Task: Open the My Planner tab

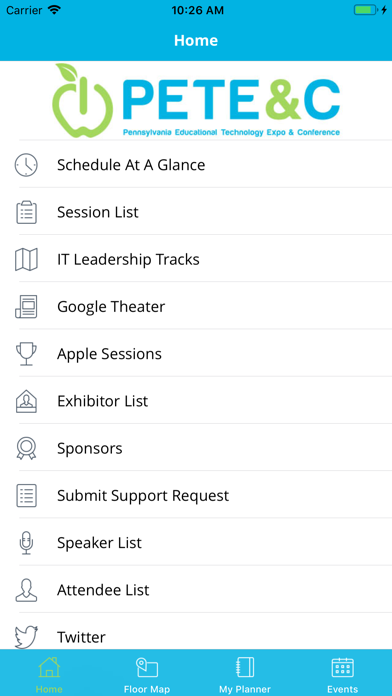Action: (245, 674)
